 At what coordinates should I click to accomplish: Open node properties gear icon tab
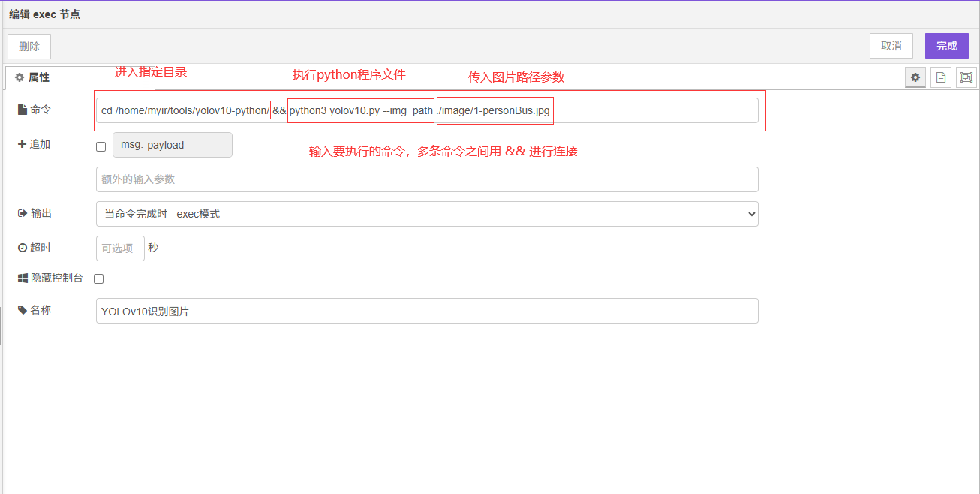coord(915,77)
